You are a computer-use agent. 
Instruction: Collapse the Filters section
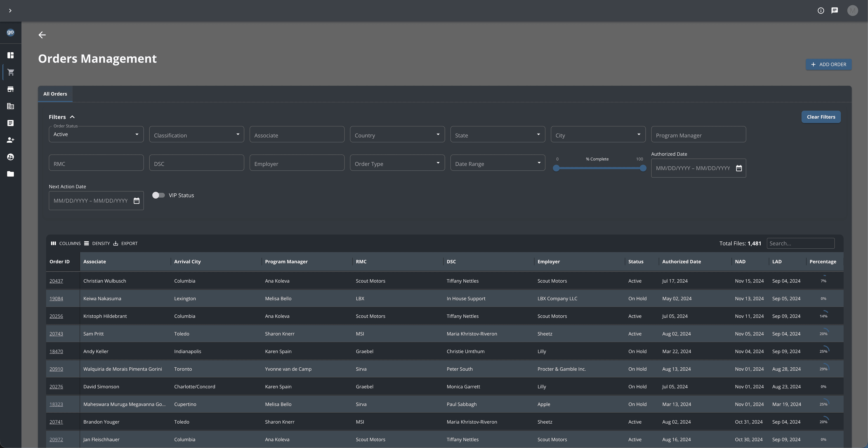pos(62,117)
